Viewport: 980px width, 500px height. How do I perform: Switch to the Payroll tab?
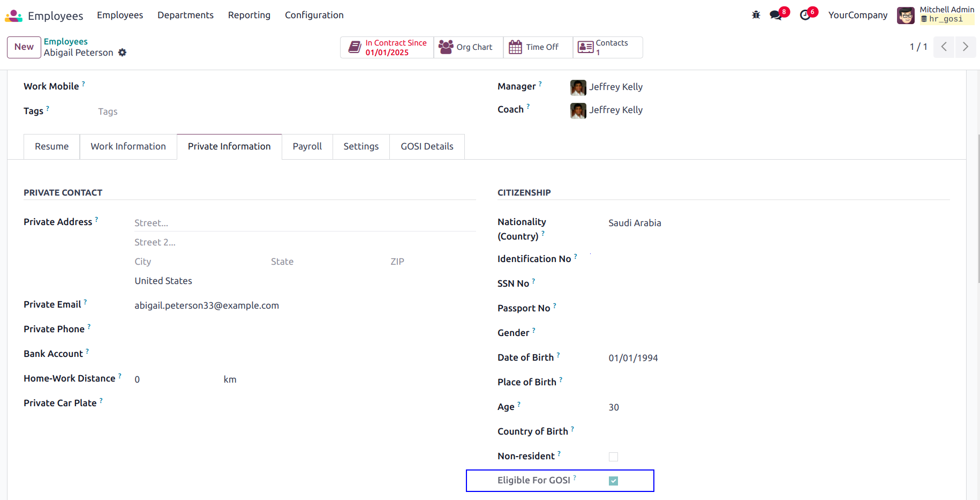tap(307, 147)
